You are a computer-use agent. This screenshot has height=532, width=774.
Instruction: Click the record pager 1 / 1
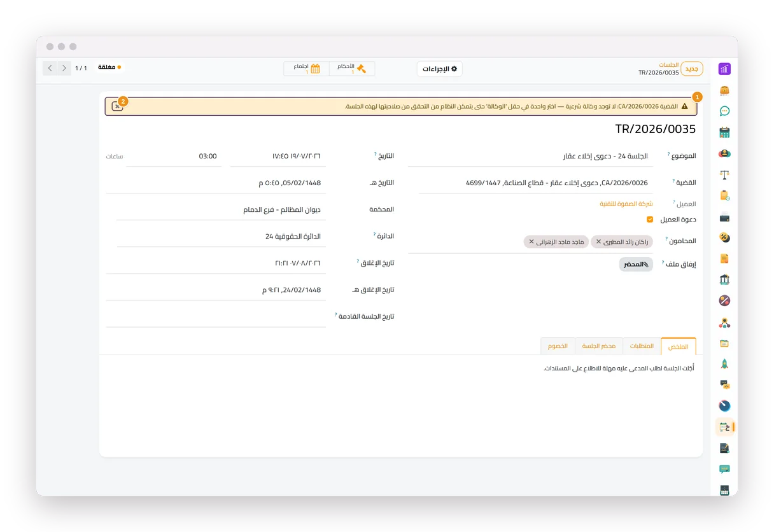point(81,68)
